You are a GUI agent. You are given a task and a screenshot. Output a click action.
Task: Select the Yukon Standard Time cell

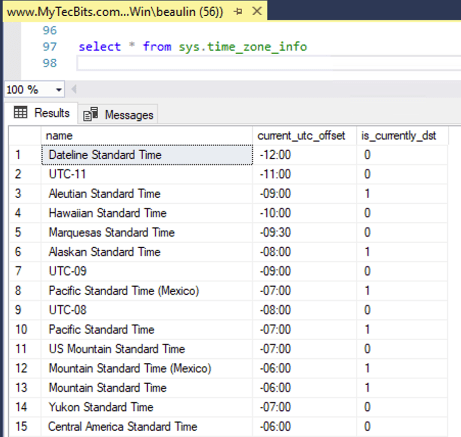147,407
